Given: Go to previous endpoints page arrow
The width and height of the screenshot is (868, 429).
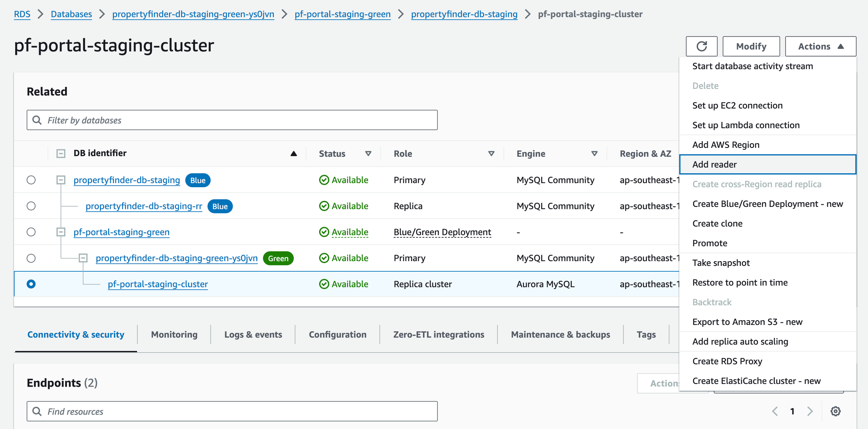Looking at the screenshot, I should (x=775, y=411).
